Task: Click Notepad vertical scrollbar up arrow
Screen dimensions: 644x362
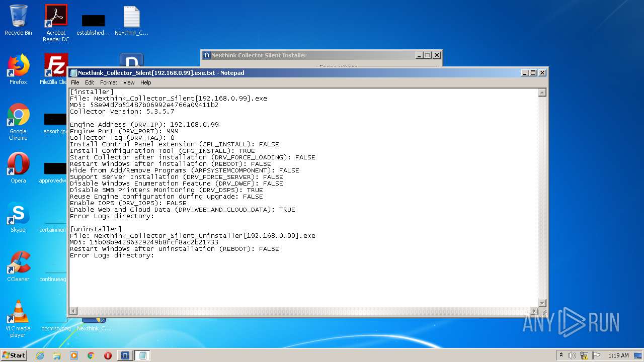Action: (542, 93)
